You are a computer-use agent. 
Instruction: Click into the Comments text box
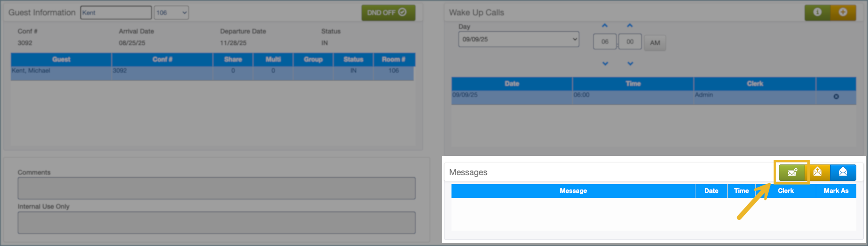(216, 188)
